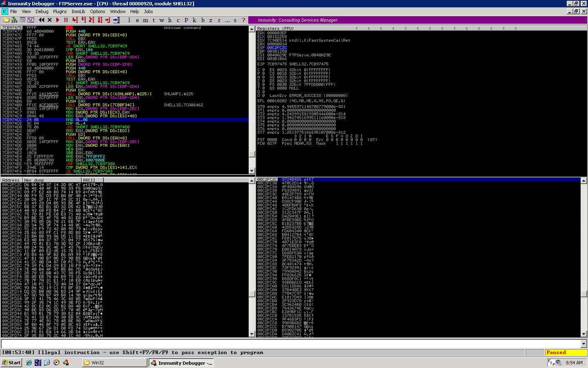This screenshot has width=588, height=368.
Task: Open the Plugins menu
Action: (x=60, y=11)
